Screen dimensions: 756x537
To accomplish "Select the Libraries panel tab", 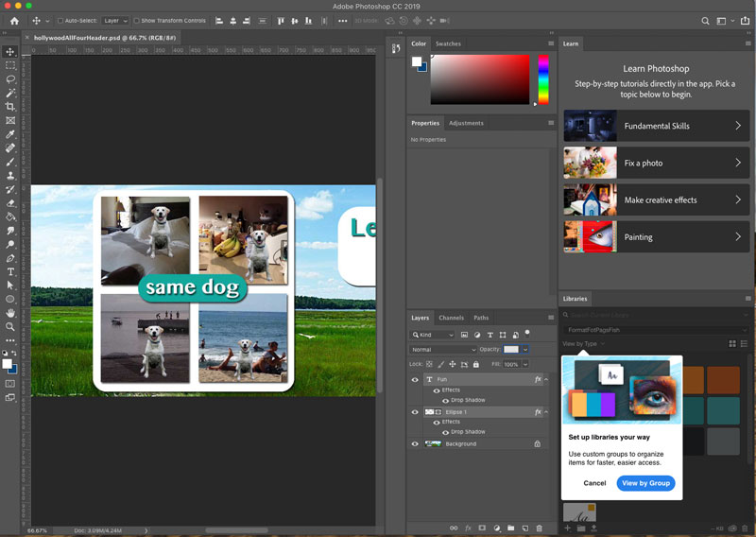I will [575, 299].
